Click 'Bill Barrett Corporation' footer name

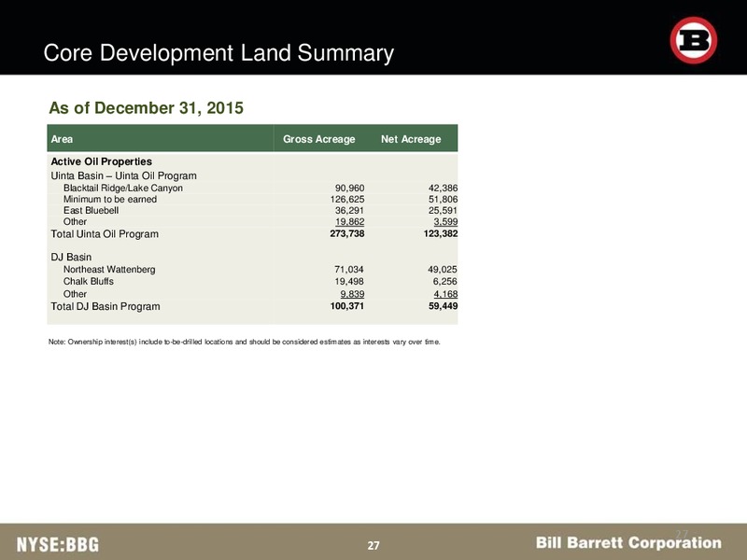tap(628, 542)
